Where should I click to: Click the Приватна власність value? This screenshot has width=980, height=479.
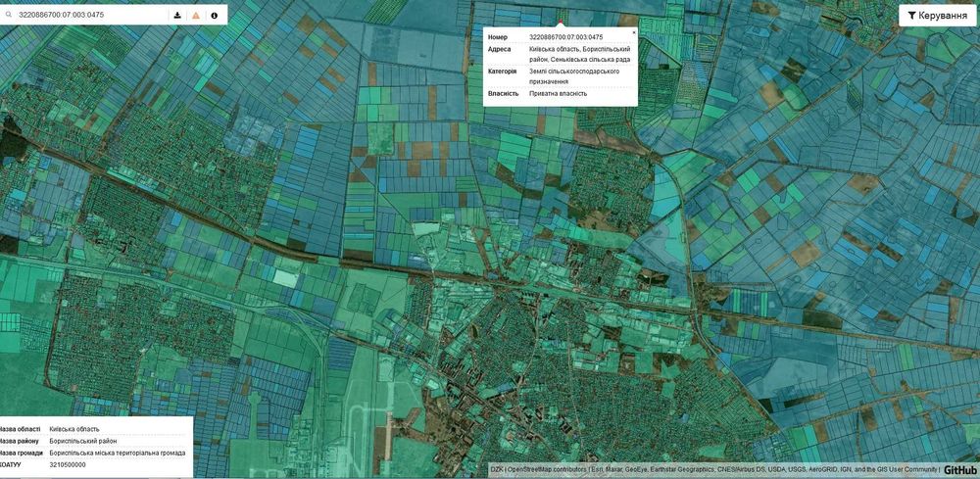click(558, 94)
